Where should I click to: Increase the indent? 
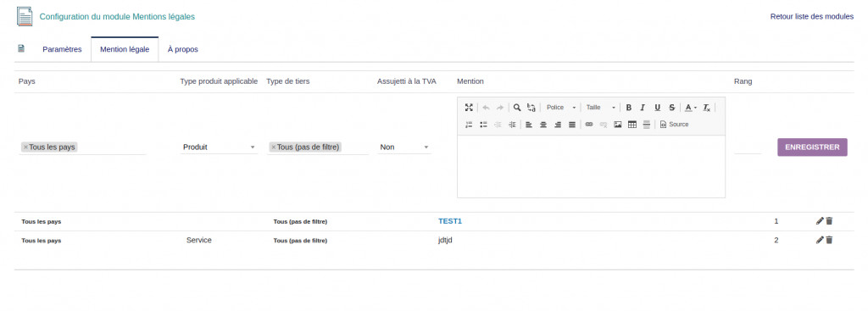pos(512,125)
